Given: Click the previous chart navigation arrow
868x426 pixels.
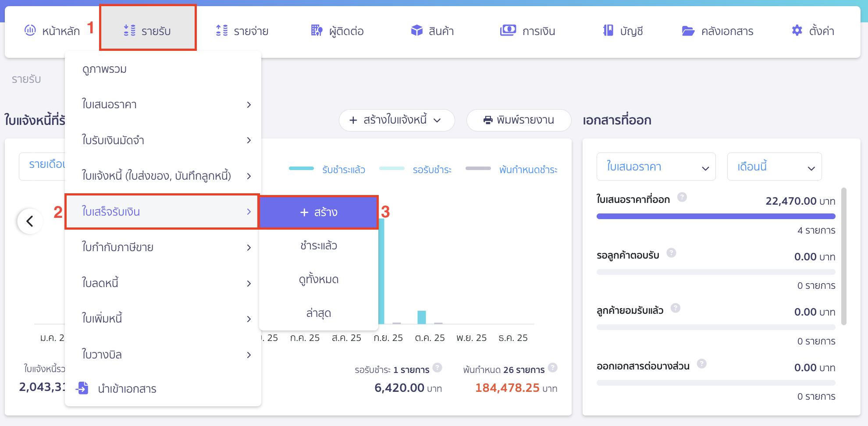Looking at the screenshot, I should [x=30, y=221].
